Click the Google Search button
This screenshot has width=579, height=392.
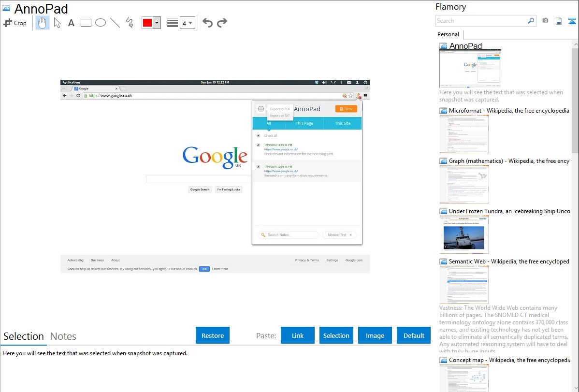pos(200,189)
